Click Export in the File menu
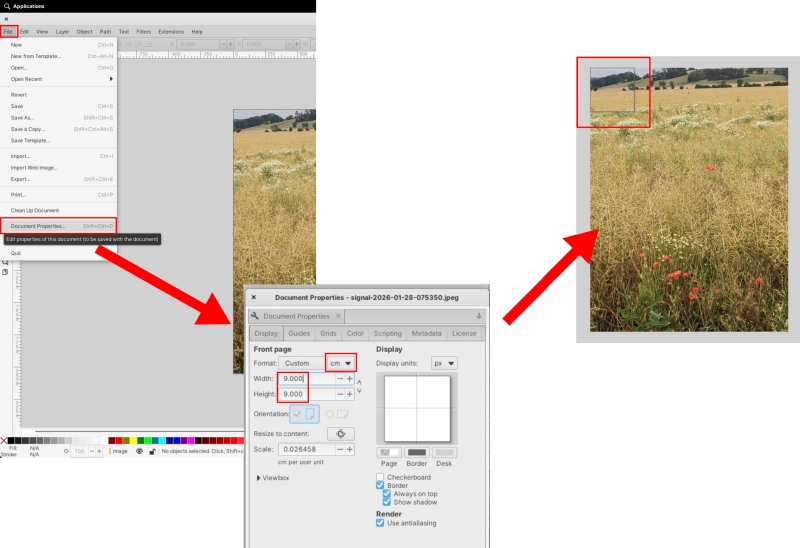This screenshot has height=548, width=800. 21,179
